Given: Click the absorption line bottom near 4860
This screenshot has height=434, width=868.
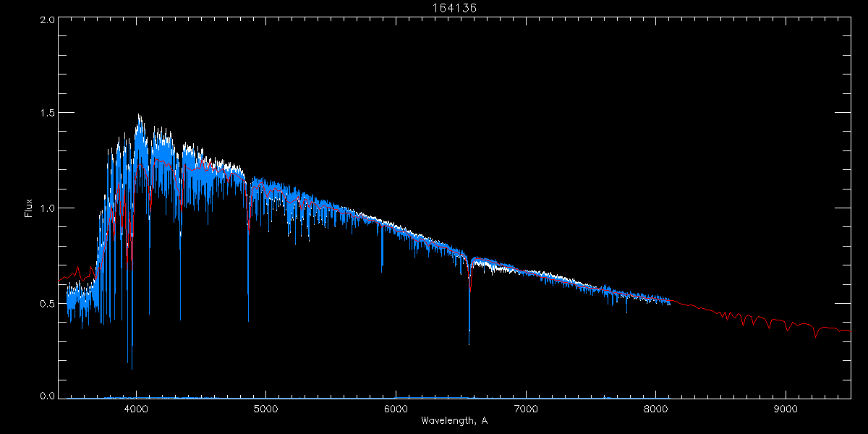Looking at the screenshot, I should [248, 320].
